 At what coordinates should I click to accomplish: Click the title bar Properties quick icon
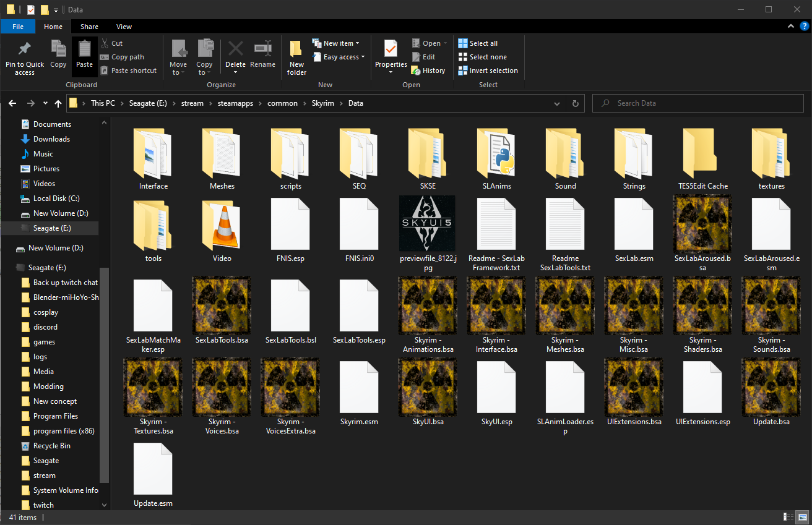[31, 9]
